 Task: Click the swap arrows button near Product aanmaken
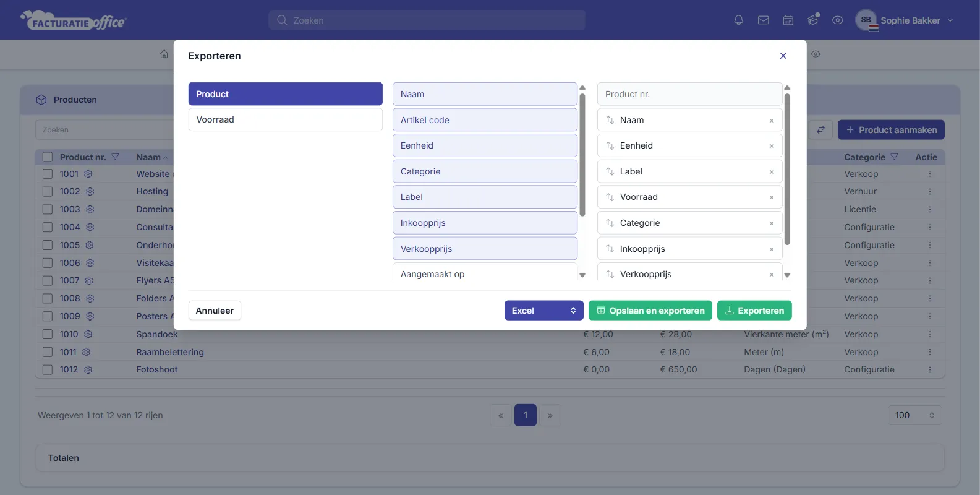[820, 130]
